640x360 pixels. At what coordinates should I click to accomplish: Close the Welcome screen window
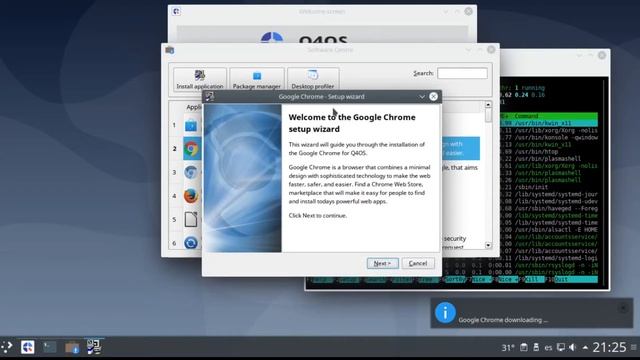pyautogui.click(x=469, y=11)
